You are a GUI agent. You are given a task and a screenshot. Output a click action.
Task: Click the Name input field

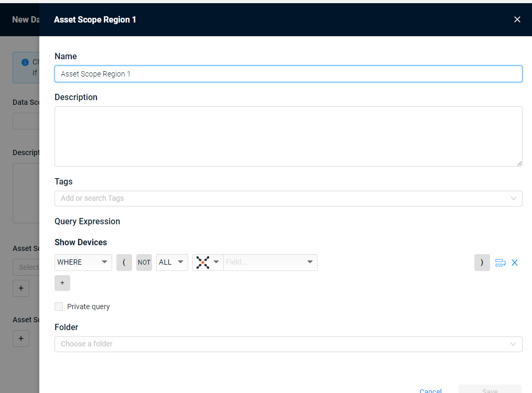pyautogui.click(x=288, y=74)
